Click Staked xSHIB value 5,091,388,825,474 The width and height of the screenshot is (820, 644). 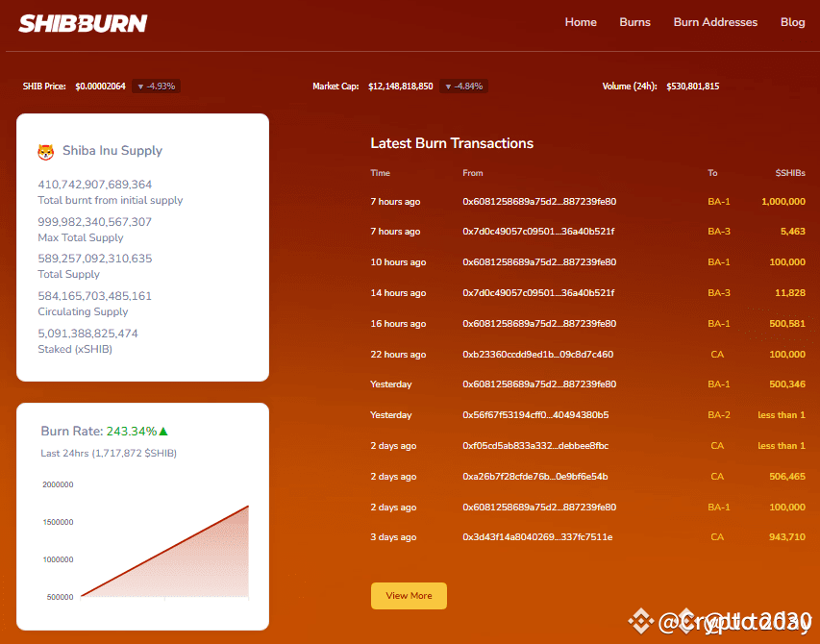pyautogui.click(x=87, y=333)
